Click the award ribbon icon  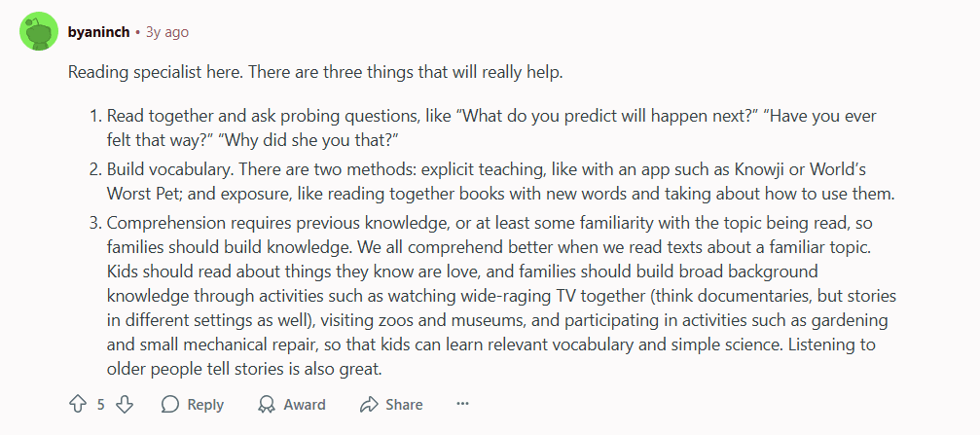click(x=267, y=404)
